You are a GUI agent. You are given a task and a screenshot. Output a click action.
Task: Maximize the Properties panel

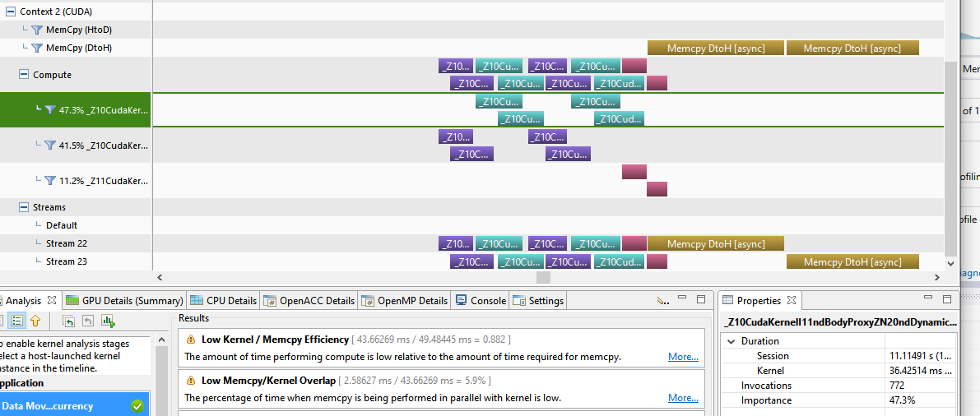coord(948,300)
